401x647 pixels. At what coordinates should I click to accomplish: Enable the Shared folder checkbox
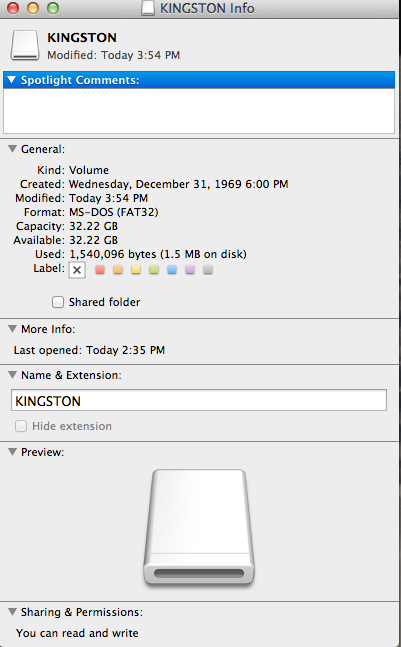(58, 302)
